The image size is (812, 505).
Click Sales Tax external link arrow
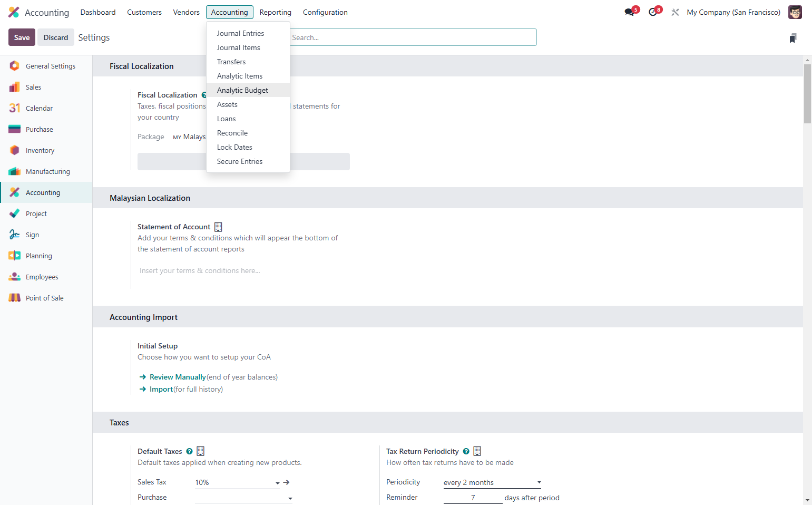pyautogui.click(x=286, y=482)
